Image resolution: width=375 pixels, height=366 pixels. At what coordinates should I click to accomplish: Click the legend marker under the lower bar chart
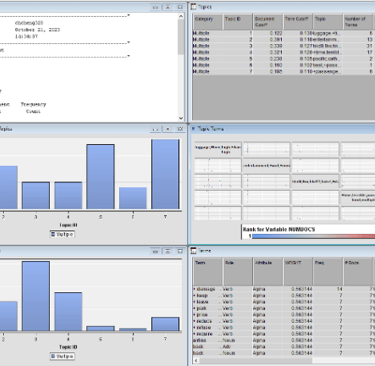pos(53,356)
